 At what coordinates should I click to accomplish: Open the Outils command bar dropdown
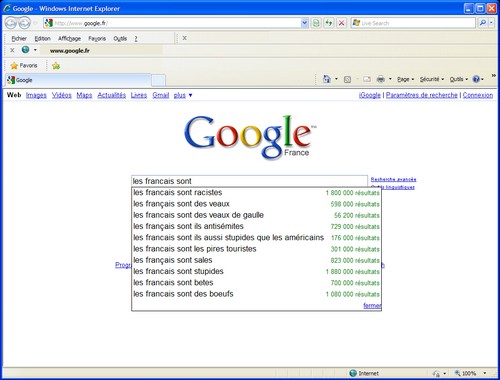[x=459, y=79]
